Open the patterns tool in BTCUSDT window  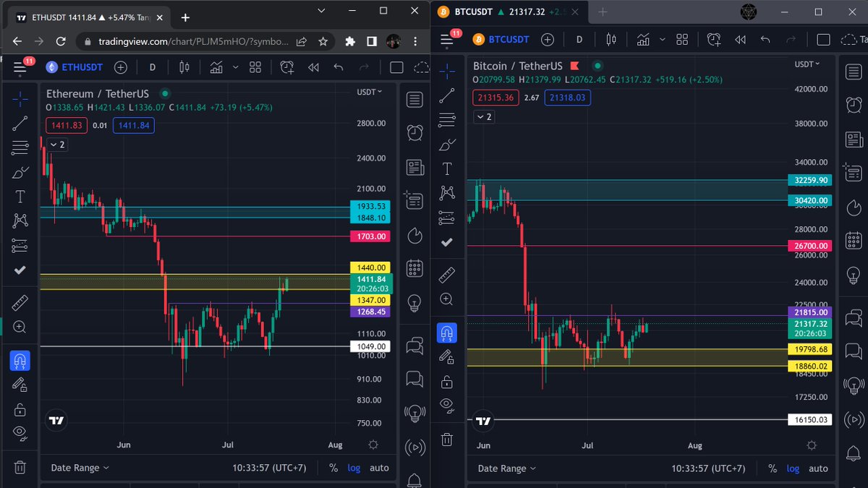(x=447, y=193)
